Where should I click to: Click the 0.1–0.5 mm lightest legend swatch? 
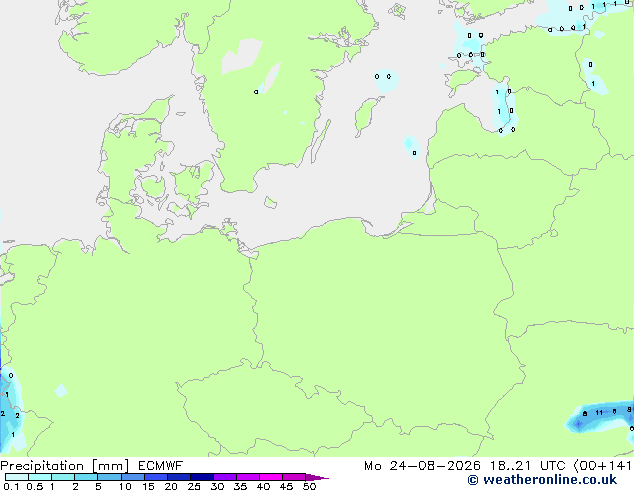point(17,477)
